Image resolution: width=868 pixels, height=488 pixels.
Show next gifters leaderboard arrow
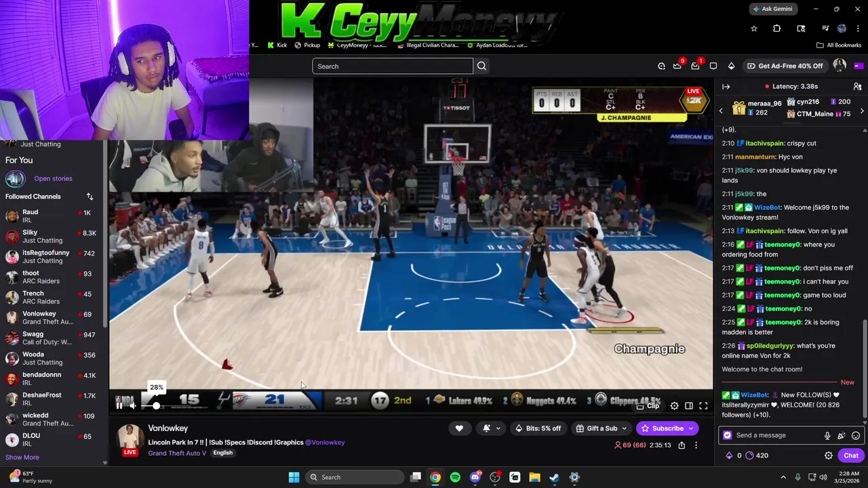(x=862, y=110)
